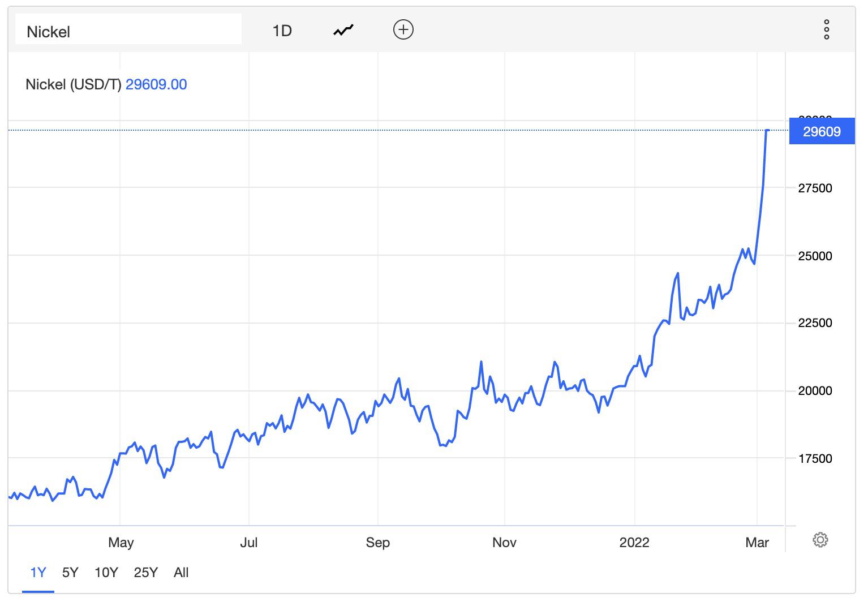Switch to the 5Y time range
The height and width of the screenshot is (602, 868).
click(70, 573)
